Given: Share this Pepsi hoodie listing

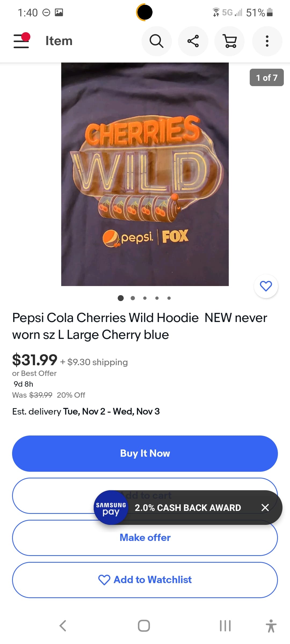Looking at the screenshot, I should (193, 41).
